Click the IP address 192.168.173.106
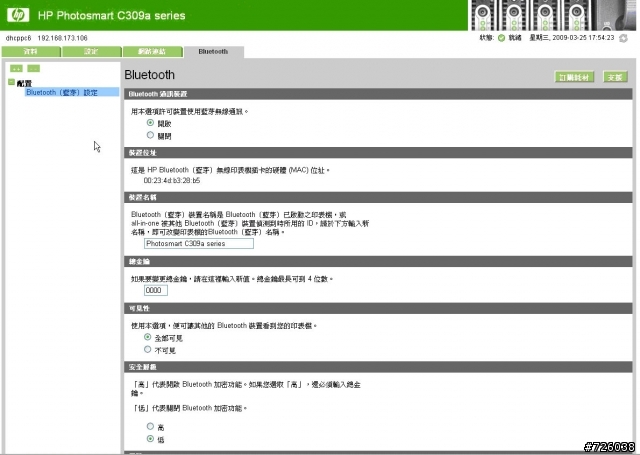Image resolution: width=640 pixels, height=455 pixels. point(62,38)
